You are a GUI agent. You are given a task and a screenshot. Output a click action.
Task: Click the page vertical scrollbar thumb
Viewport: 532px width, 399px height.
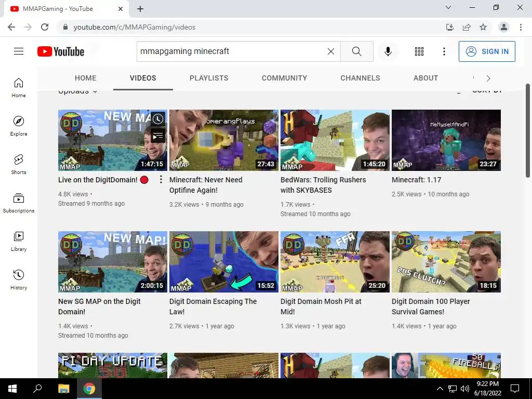pyautogui.click(x=528, y=130)
